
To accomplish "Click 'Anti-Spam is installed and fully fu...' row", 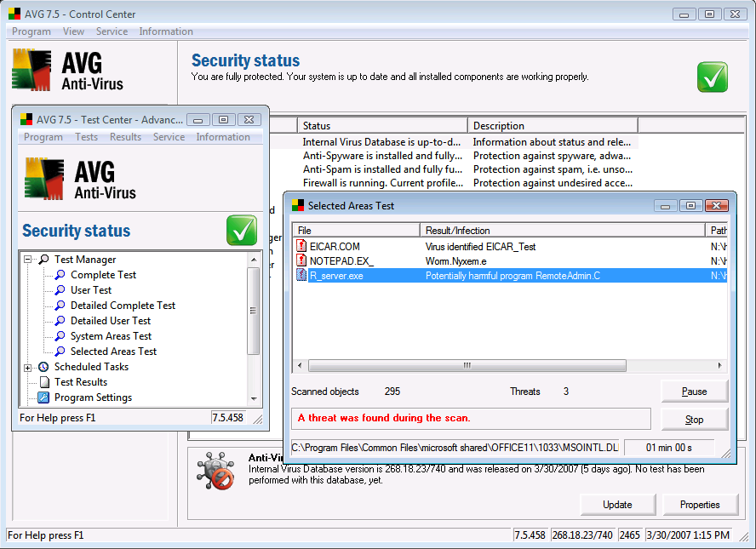I will 382,169.
